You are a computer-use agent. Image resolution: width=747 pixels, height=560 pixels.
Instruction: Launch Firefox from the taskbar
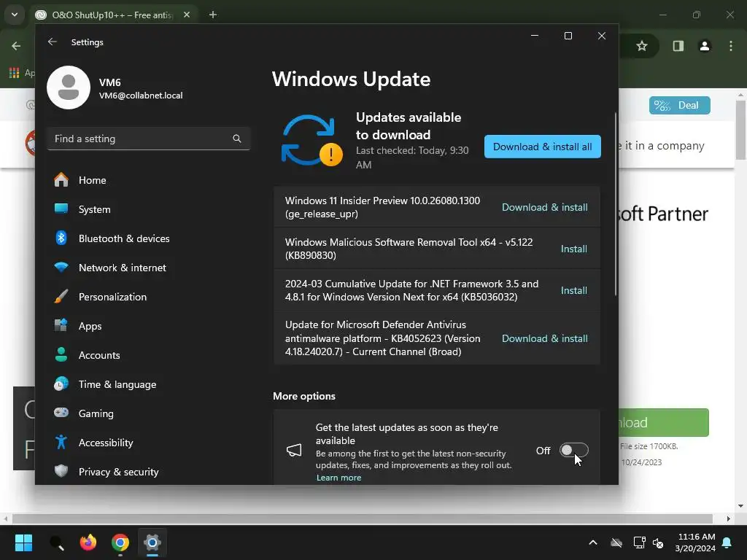(x=88, y=542)
